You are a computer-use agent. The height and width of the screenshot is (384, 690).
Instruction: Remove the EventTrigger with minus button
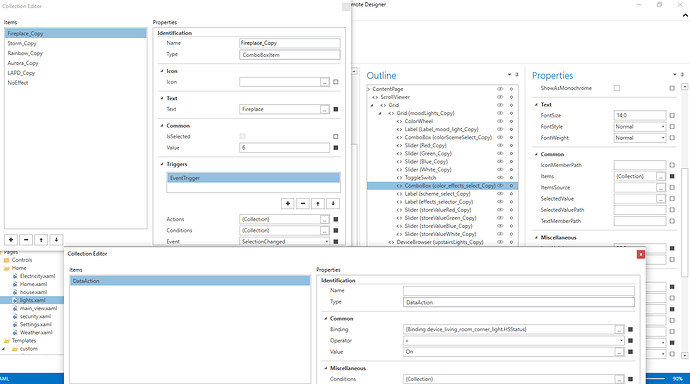[303, 203]
